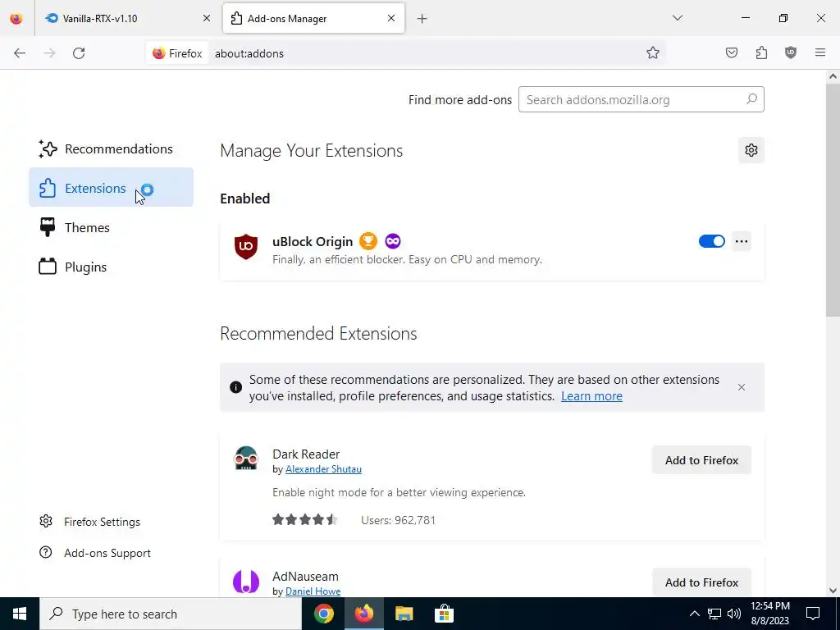This screenshot has height=630, width=840.
Task: Open the Windows Start menu
Action: (x=20, y=614)
